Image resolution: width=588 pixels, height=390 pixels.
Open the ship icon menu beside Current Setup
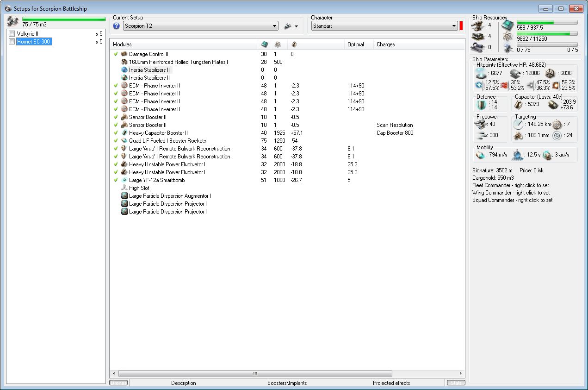point(291,26)
